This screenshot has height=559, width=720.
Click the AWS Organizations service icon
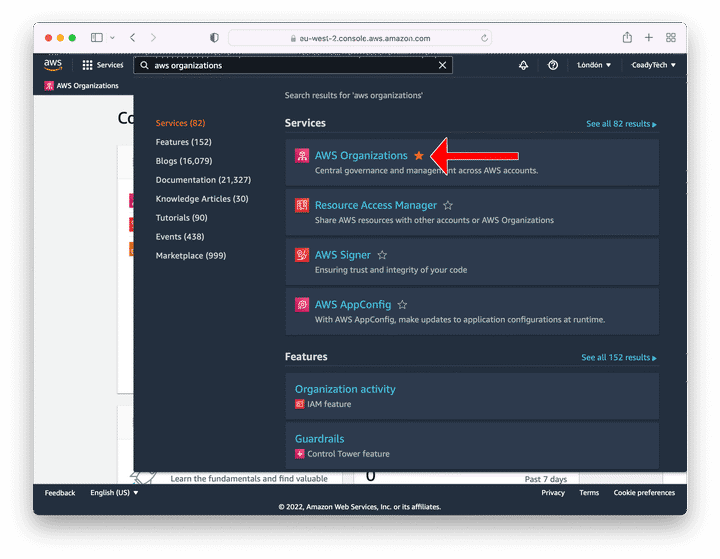302,156
